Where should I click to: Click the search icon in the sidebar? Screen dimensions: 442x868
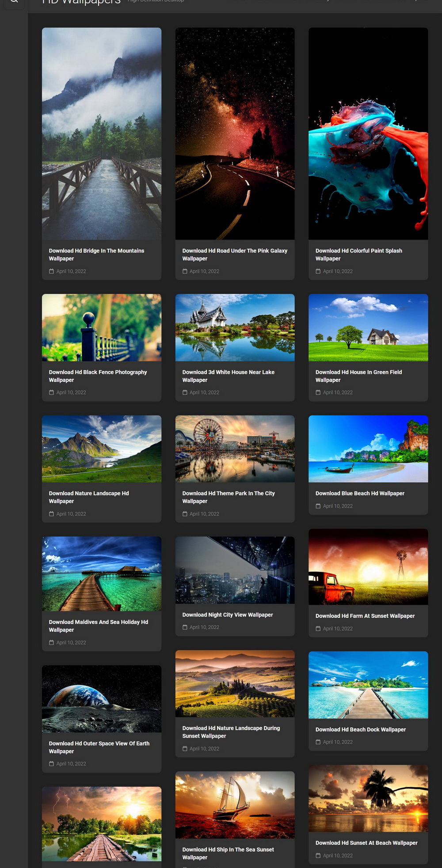pyautogui.click(x=14, y=1)
